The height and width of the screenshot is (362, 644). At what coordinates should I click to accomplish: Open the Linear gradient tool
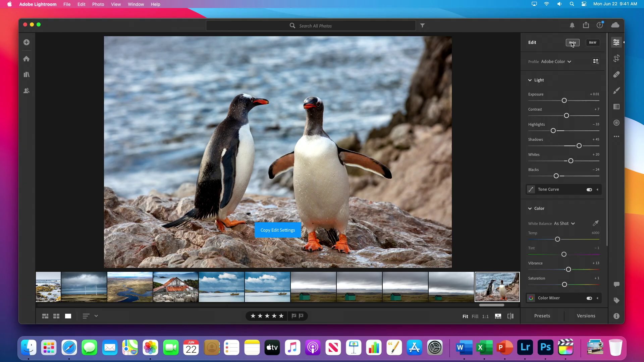(616, 107)
